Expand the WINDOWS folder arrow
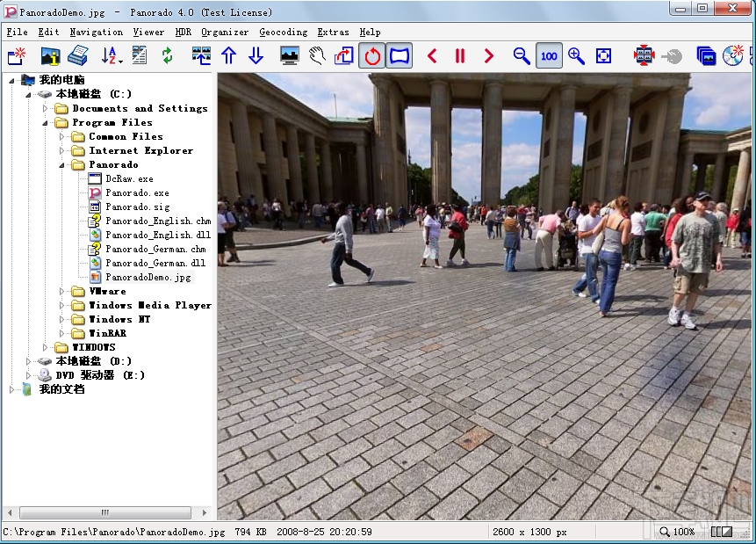The height and width of the screenshot is (544, 756). pos(45,347)
